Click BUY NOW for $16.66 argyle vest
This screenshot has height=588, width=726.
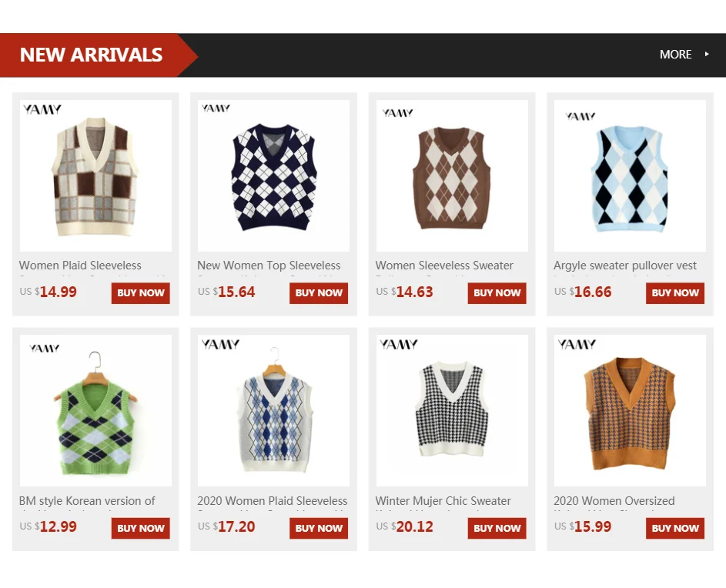(675, 293)
